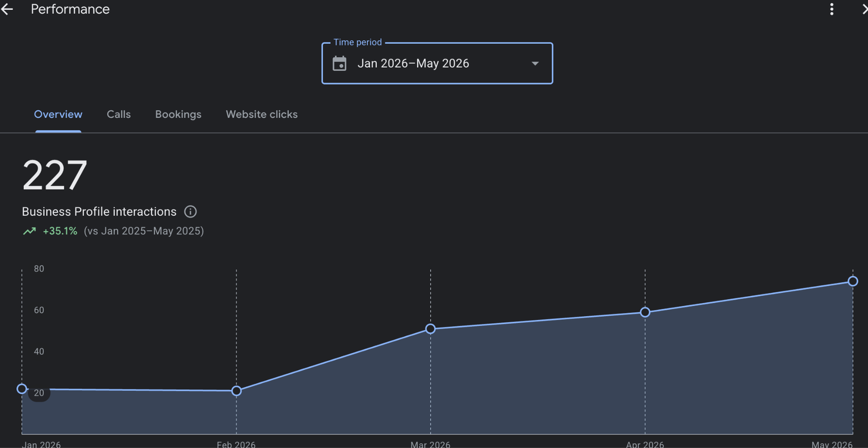This screenshot has width=868, height=448.
Task: Go back using the left arrow icon
Action: [7, 9]
